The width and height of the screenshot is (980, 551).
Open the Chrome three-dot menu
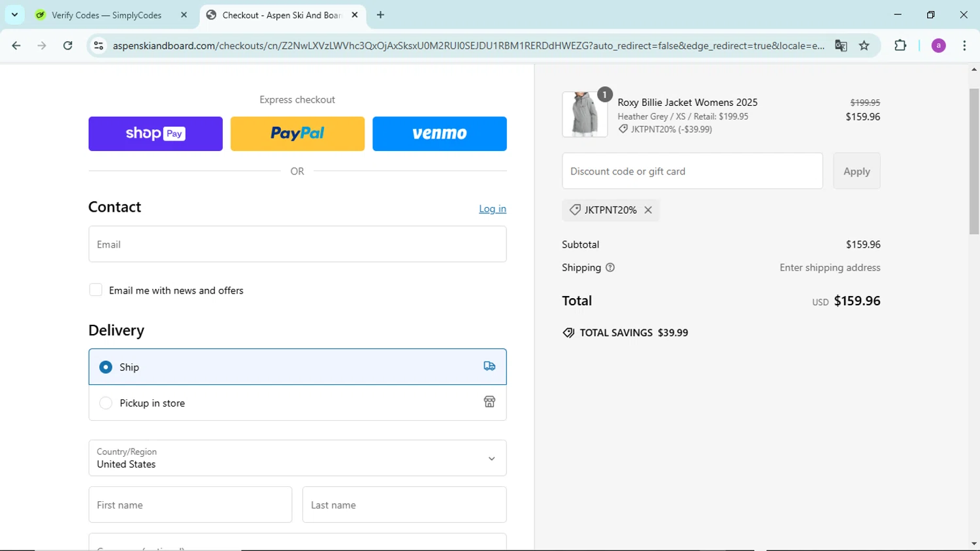[x=964, y=46]
